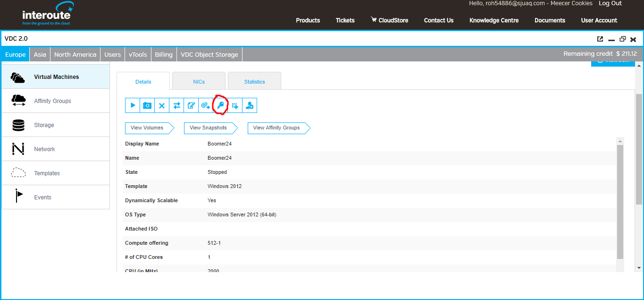Click the CloudStore cart icon
The image size is (644, 300).
pyautogui.click(x=374, y=20)
